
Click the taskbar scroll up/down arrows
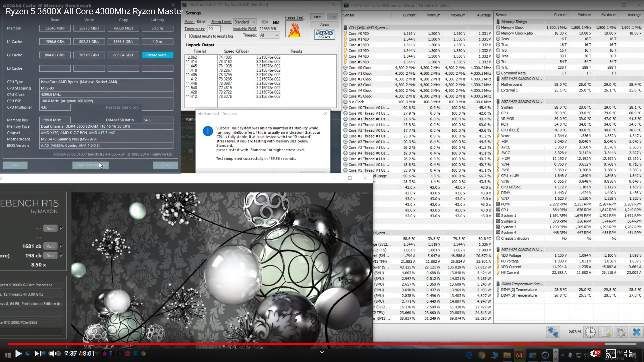click(x=555, y=355)
